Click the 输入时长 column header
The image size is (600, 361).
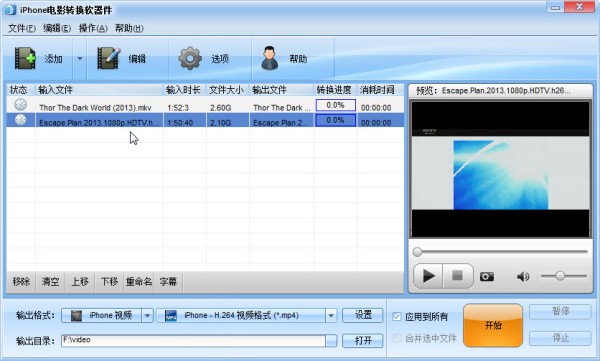click(x=184, y=90)
